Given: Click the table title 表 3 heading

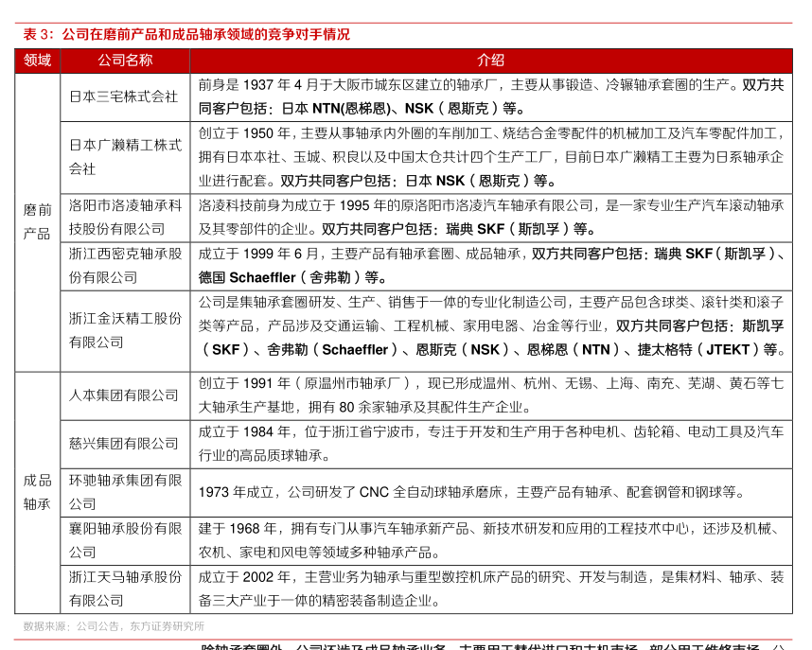Looking at the screenshot, I should [x=186, y=34].
